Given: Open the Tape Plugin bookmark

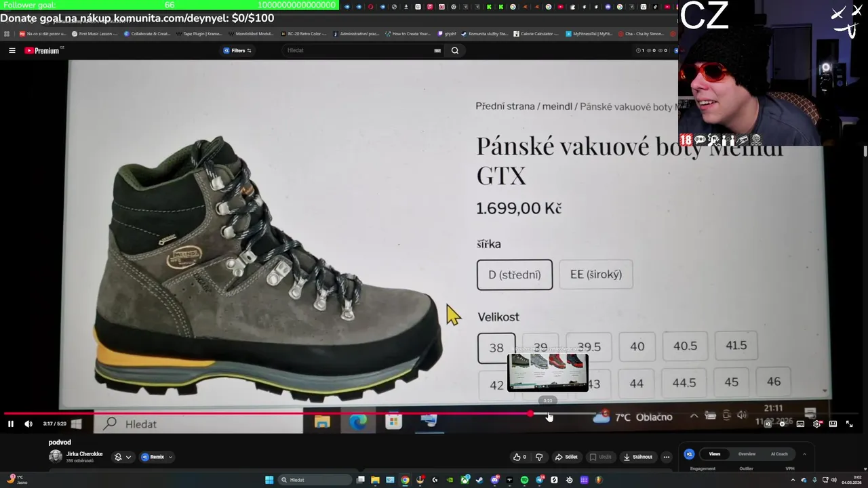Looking at the screenshot, I should (x=199, y=33).
